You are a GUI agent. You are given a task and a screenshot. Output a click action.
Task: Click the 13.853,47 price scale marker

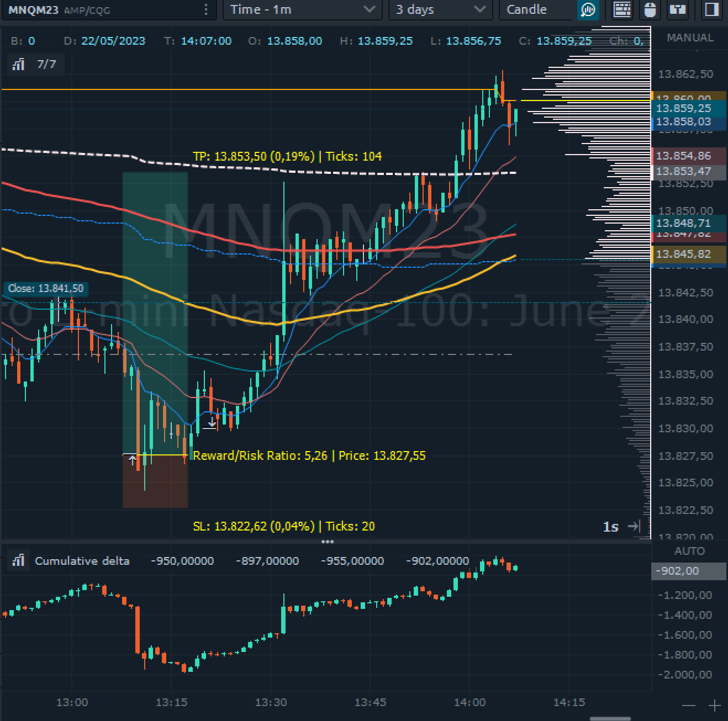[689, 171]
